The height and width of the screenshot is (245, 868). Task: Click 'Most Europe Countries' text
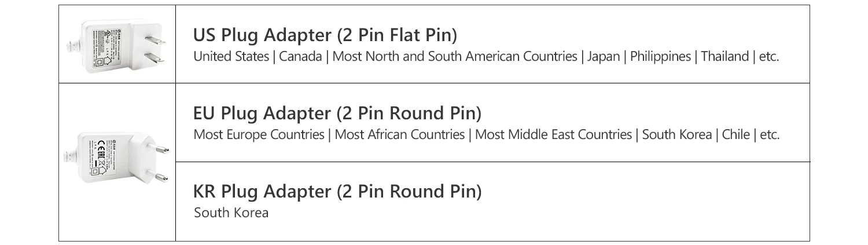(x=259, y=135)
